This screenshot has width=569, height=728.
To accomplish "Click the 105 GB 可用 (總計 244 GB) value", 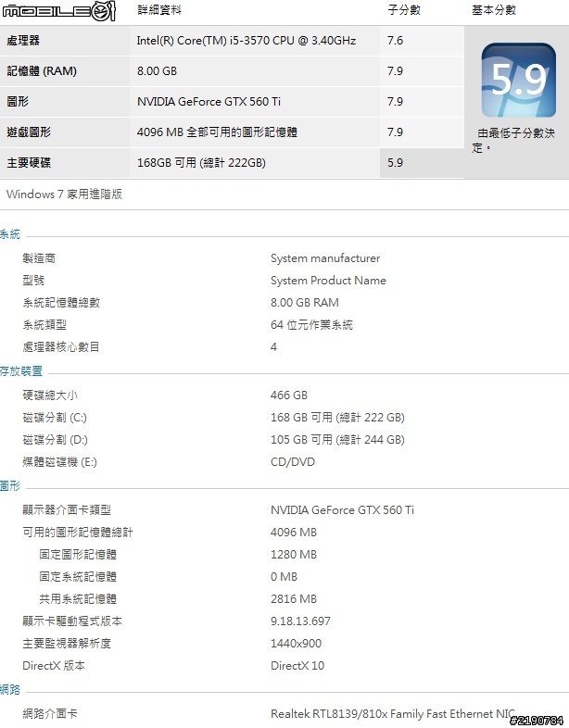I will coord(337,440).
